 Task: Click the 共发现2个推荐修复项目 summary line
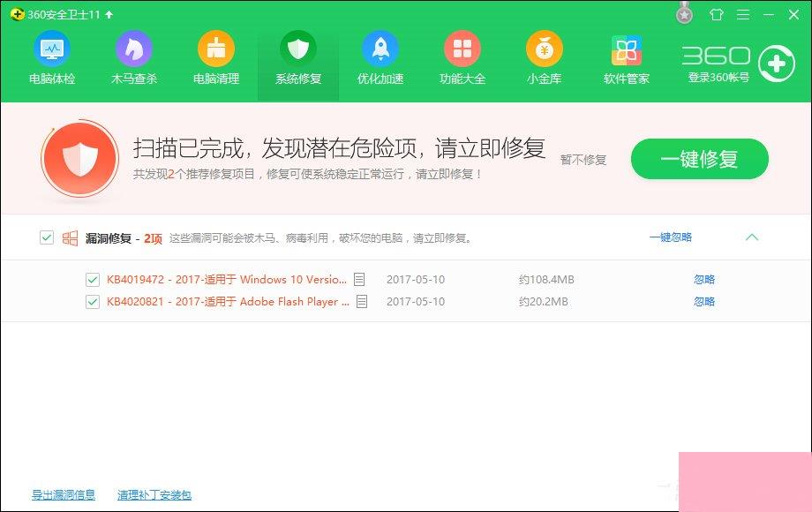[x=308, y=174]
